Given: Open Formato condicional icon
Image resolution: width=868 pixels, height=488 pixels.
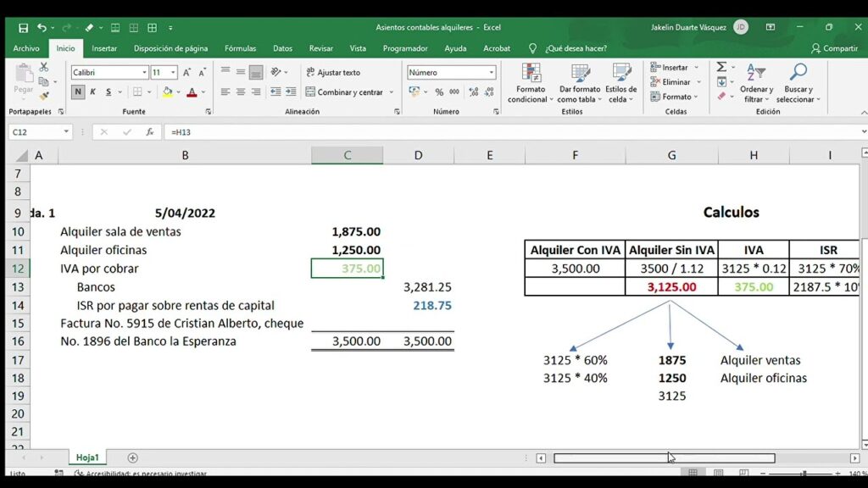Looking at the screenshot, I should pos(531,83).
